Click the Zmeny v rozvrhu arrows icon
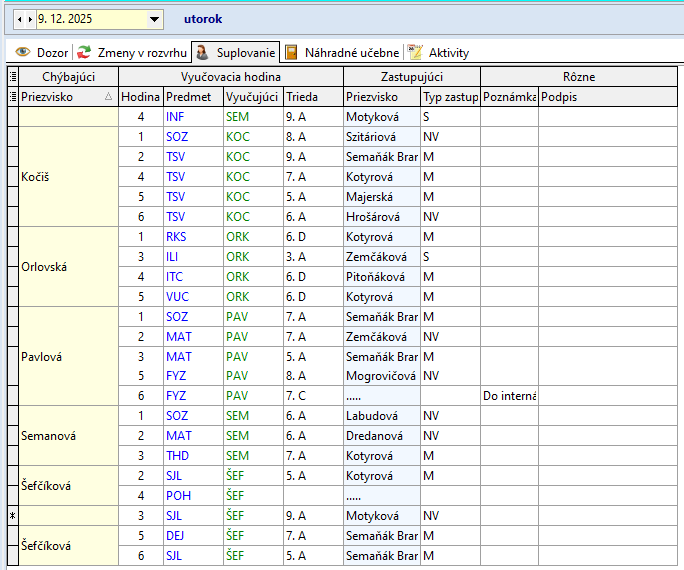 click(84, 52)
